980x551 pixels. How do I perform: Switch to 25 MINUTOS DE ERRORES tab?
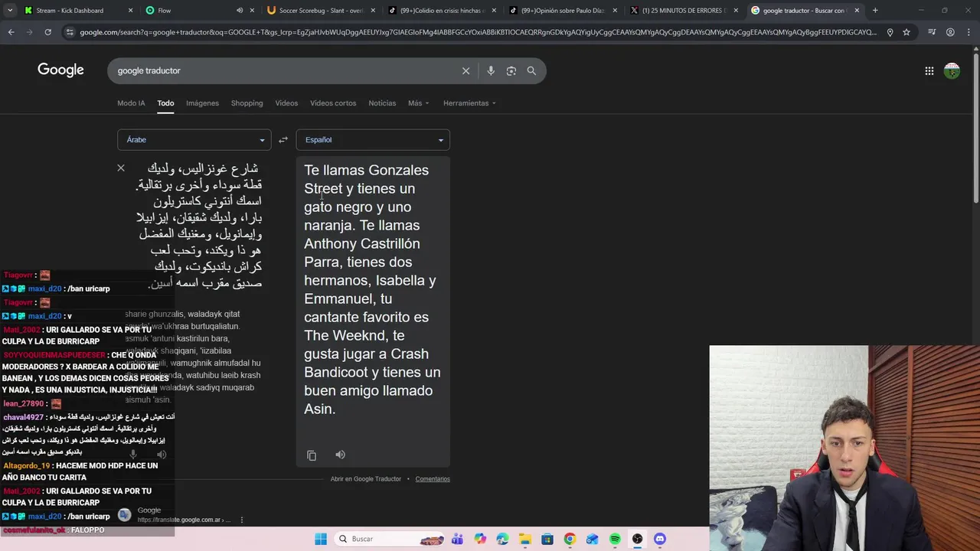(684, 11)
